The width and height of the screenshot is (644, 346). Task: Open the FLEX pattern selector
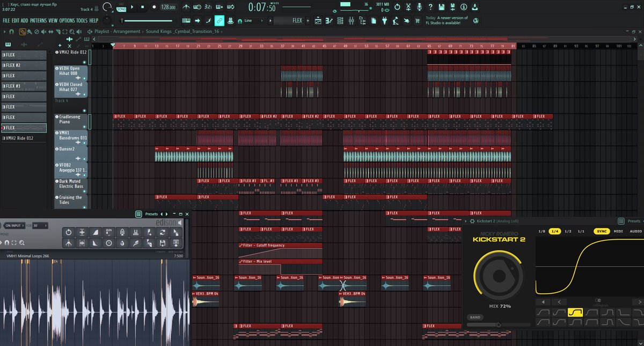[x=290, y=21]
